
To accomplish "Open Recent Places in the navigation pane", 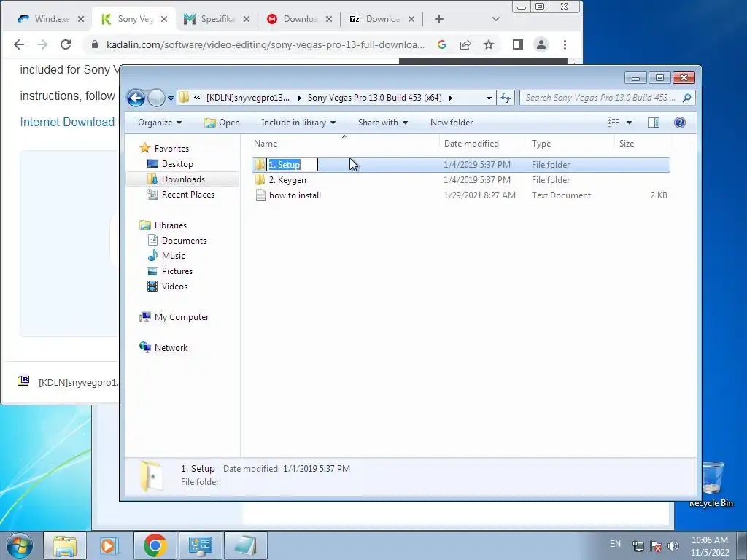I will tap(188, 194).
